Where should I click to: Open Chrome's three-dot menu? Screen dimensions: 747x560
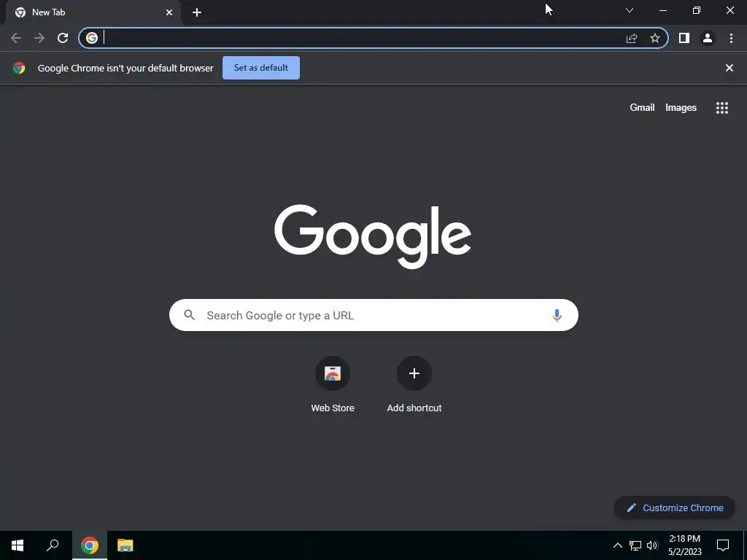tap(731, 38)
